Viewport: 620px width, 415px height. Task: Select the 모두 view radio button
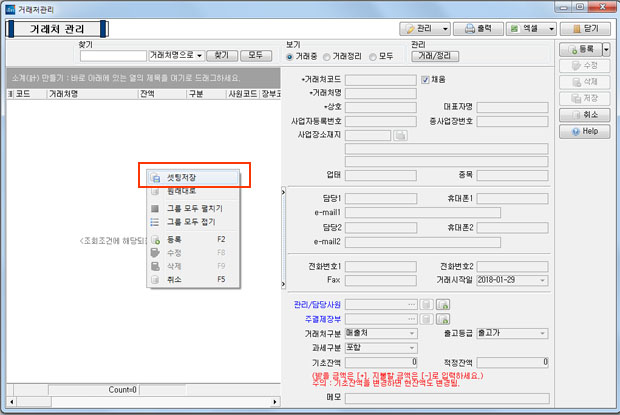(373, 57)
